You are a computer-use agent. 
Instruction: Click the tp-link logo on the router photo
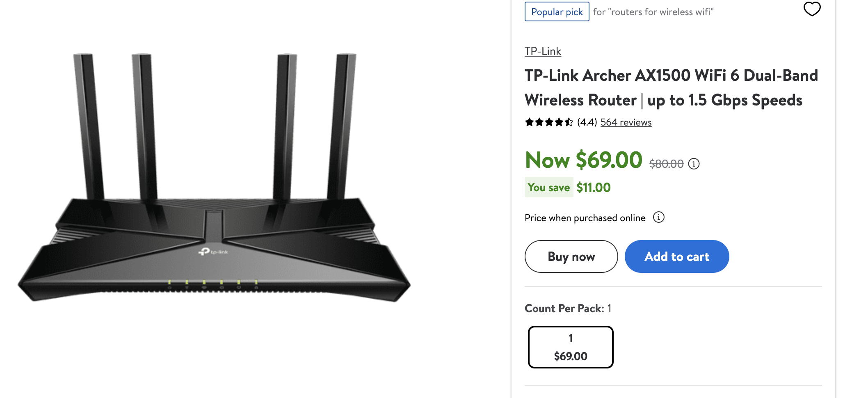(213, 252)
